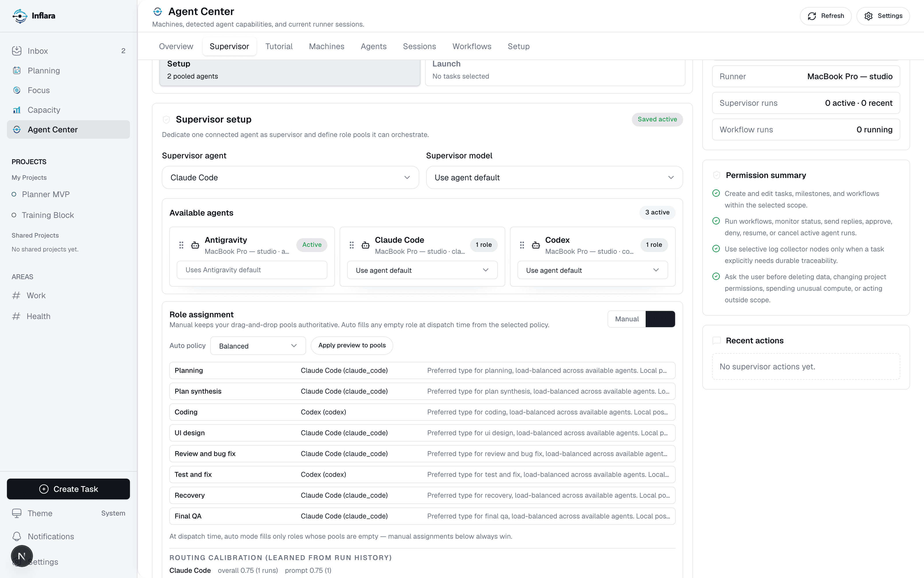This screenshot has width=924, height=578.
Task: Click the Coding role row
Action: pos(422,412)
